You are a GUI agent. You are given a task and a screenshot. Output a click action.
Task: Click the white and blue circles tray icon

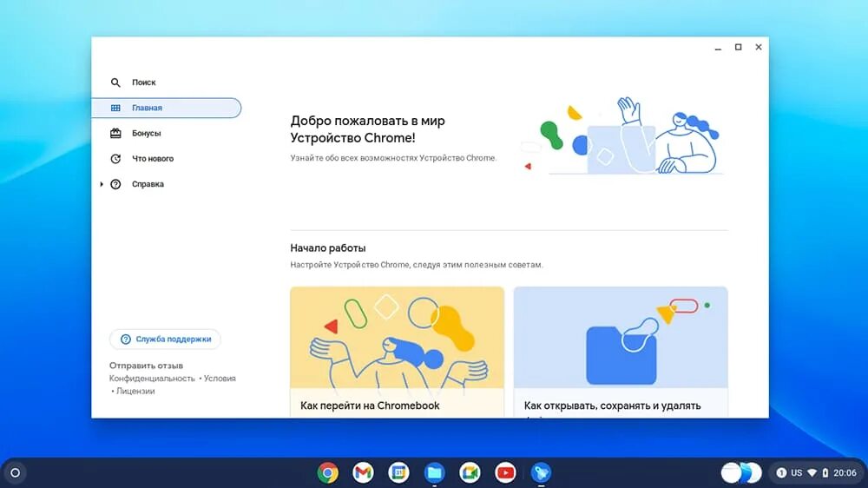coord(741,472)
